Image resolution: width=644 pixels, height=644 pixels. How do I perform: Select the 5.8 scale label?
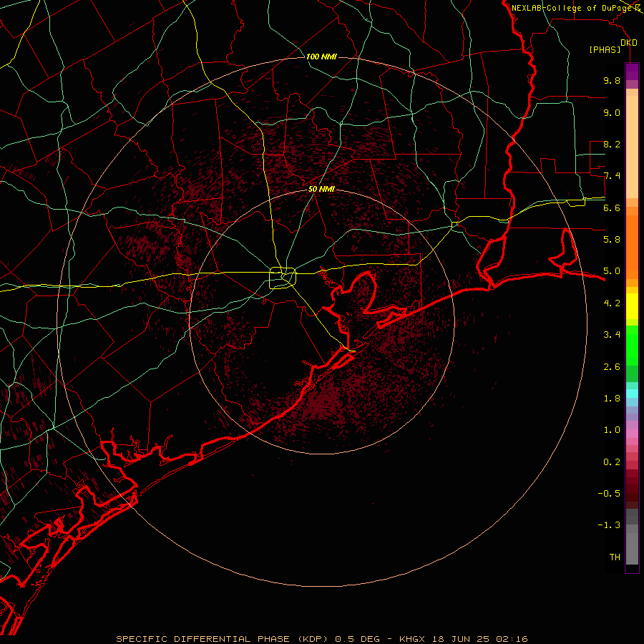612,239
